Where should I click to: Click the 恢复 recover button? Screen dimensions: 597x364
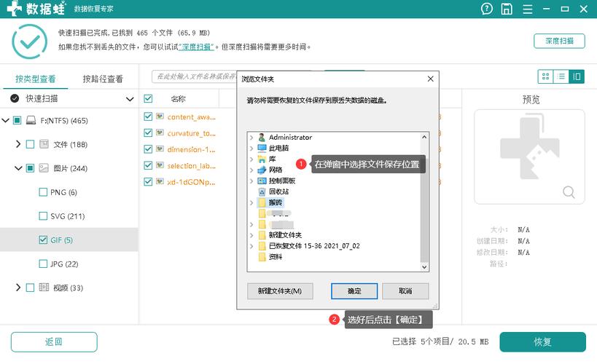542,342
